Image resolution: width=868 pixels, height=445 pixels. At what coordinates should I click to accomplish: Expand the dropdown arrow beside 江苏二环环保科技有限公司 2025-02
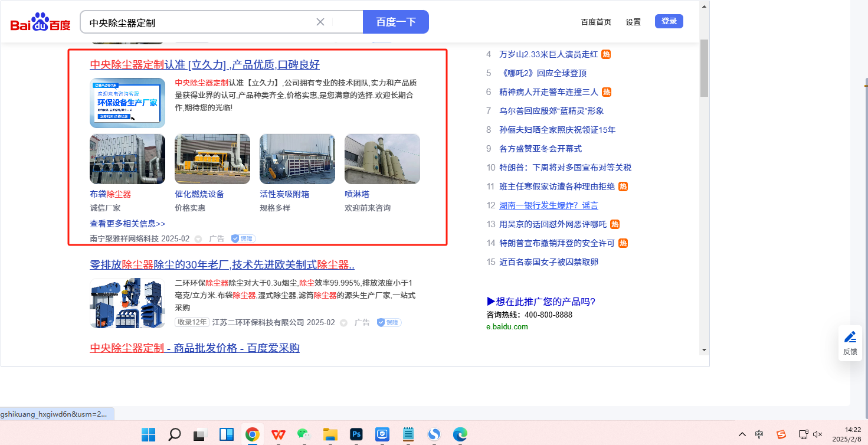click(343, 323)
